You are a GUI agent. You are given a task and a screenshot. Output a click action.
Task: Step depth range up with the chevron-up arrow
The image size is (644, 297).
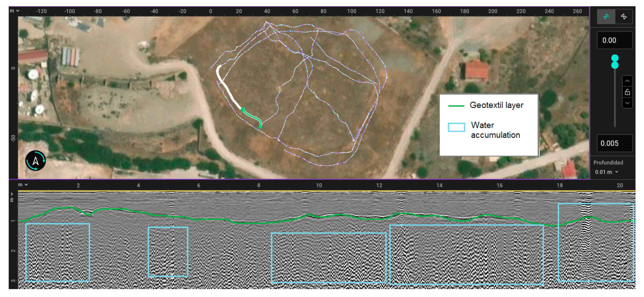pyautogui.click(x=627, y=81)
